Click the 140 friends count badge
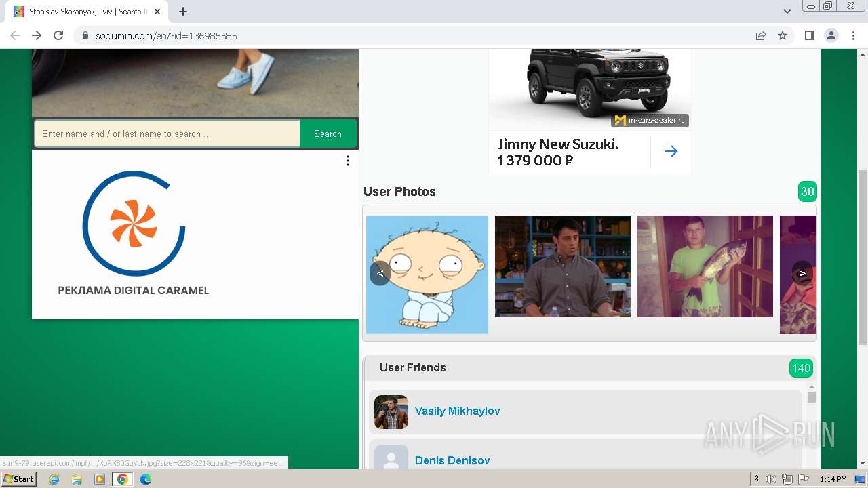 (x=802, y=368)
